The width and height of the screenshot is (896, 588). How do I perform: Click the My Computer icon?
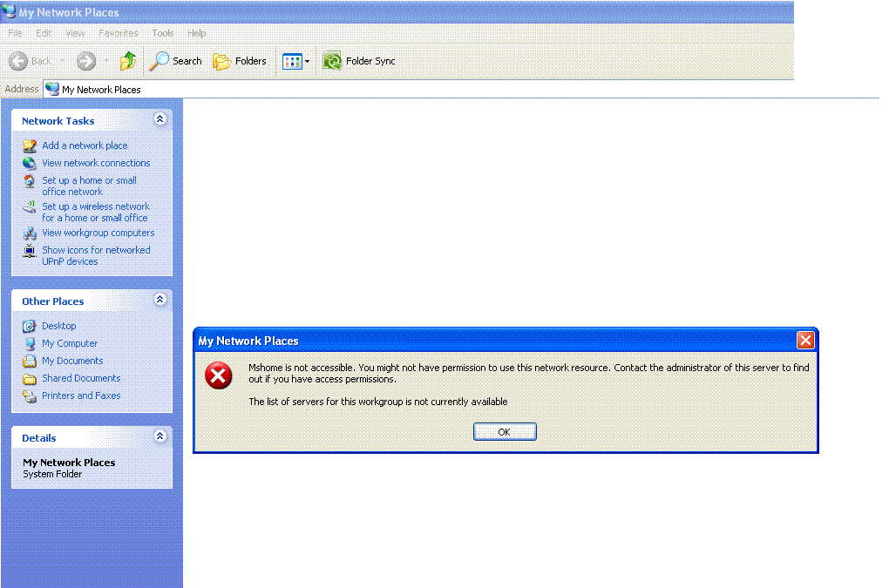[29, 344]
